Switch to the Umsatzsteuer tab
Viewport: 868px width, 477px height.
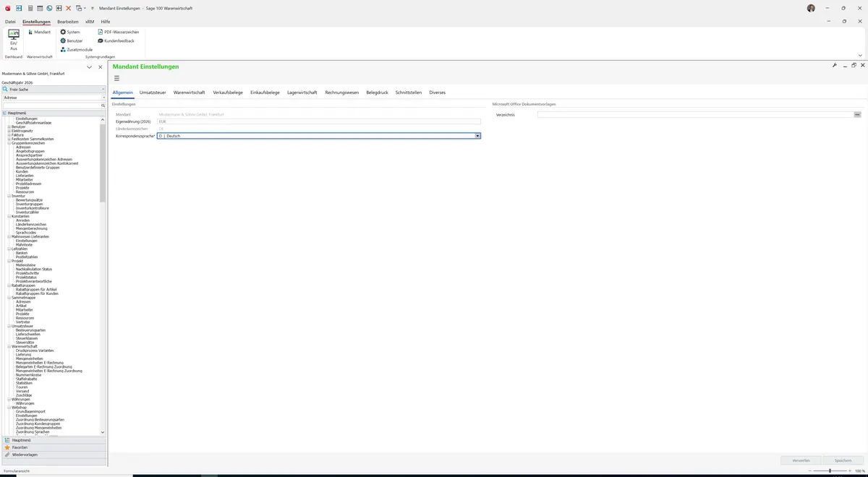153,93
